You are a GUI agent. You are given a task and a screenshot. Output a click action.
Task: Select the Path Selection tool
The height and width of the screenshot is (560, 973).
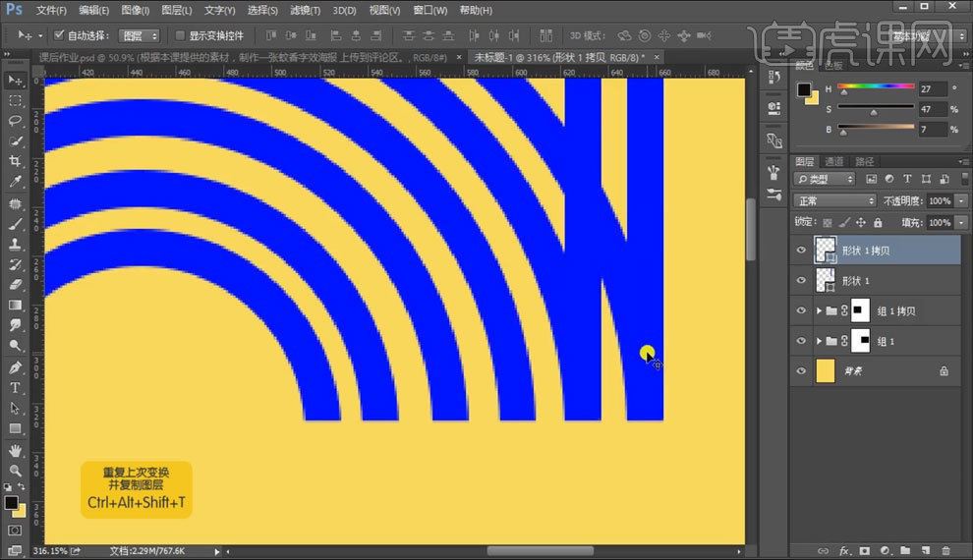pos(15,409)
